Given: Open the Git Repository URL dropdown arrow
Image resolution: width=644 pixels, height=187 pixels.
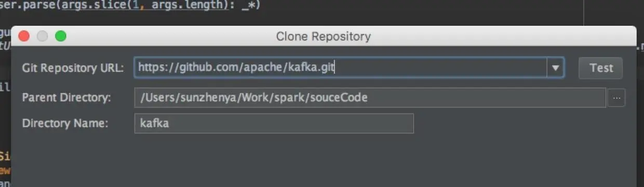Looking at the screenshot, I should pyautogui.click(x=555, y=68).
